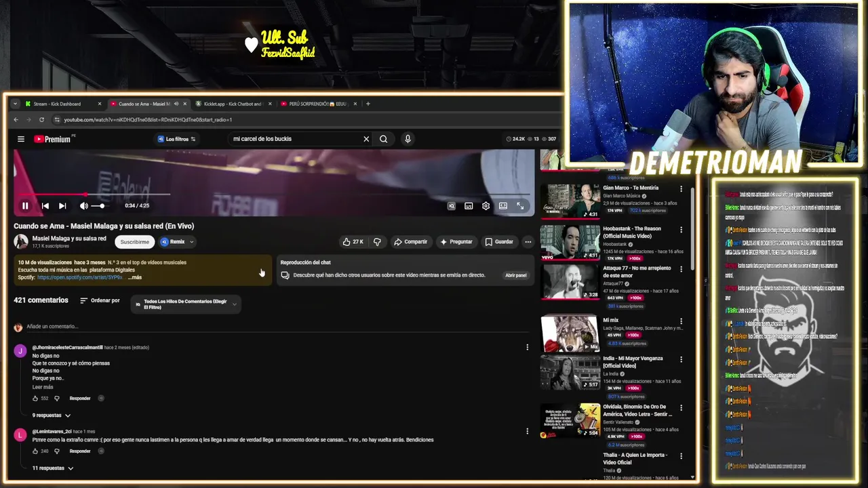Open the Gian Marco - Te Mentiría thumbnail
Image resolution: width=868 pixels, height=488 pixels.
pyautogui.click(x=570, y=201)
